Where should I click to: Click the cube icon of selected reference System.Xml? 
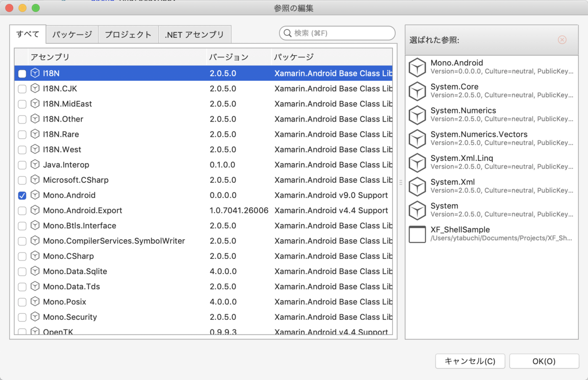[x=417, y=186]
